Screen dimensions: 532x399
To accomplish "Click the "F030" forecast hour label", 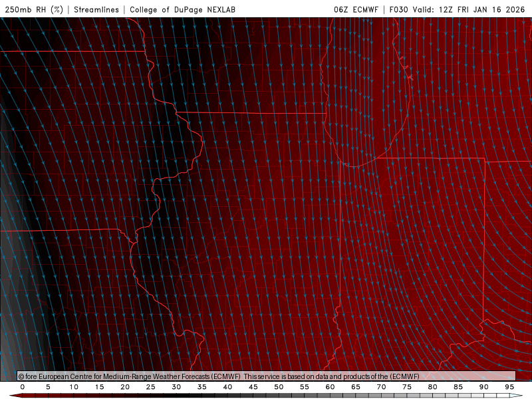I will pos(398,10).
